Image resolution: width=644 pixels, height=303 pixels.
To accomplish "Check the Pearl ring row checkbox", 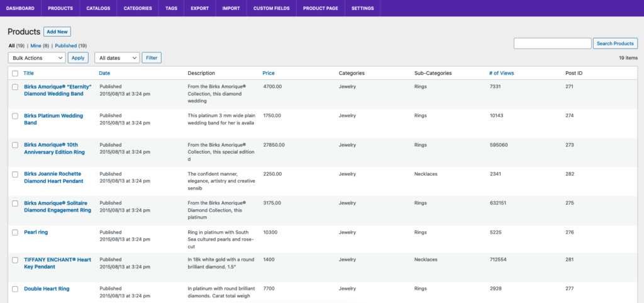I will [15, 232].
